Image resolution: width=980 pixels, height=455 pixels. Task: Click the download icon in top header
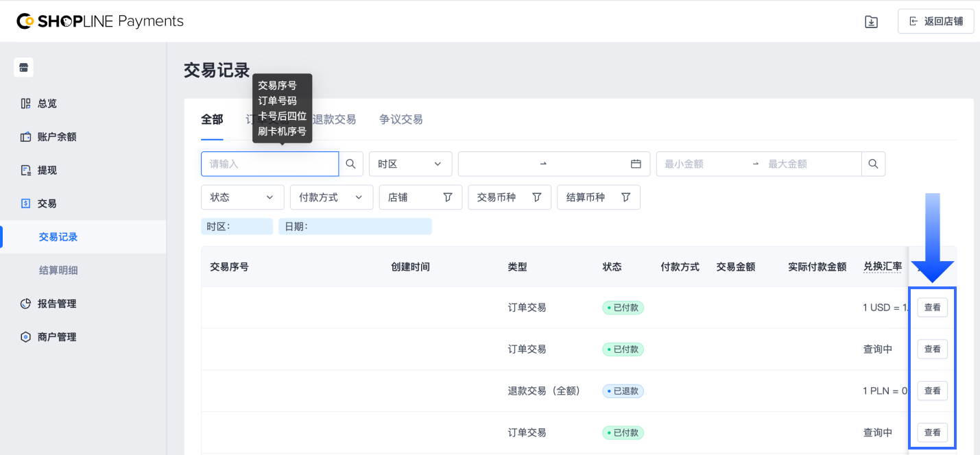tap(871, 22)
